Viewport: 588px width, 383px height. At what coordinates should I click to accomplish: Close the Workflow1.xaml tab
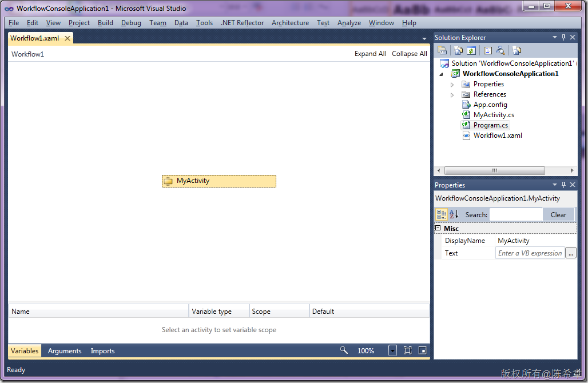tap(67, 38)
